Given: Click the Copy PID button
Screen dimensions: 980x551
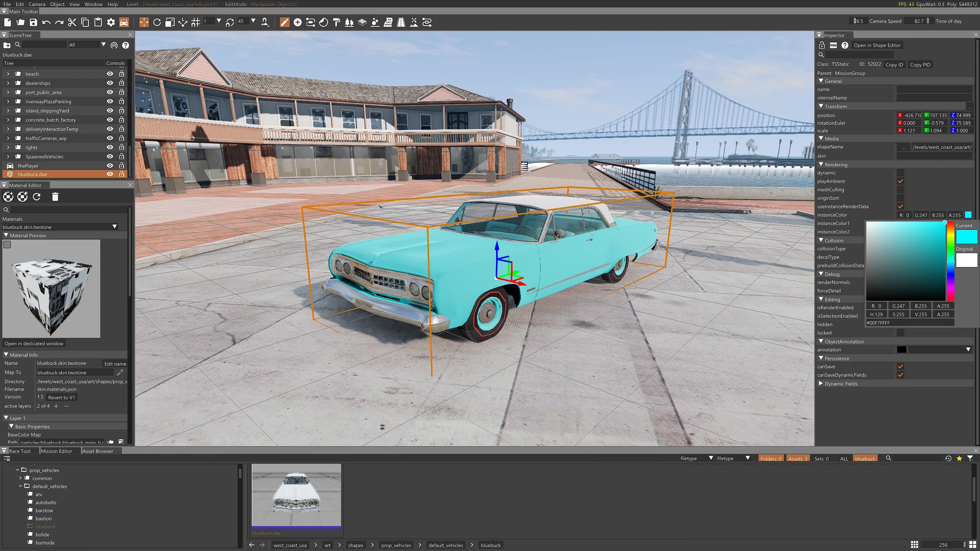Looking at the screenshot, I should tap(920, 65).
